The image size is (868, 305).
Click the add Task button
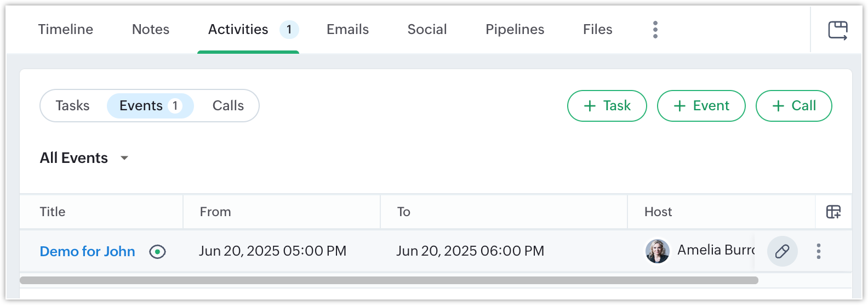coord(607,106)
